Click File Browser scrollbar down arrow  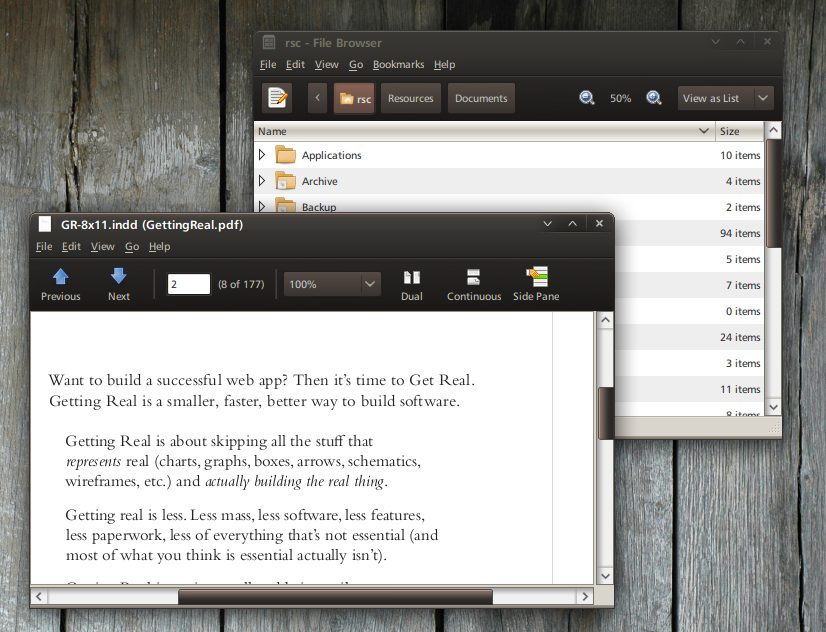(x=773, y=407)
